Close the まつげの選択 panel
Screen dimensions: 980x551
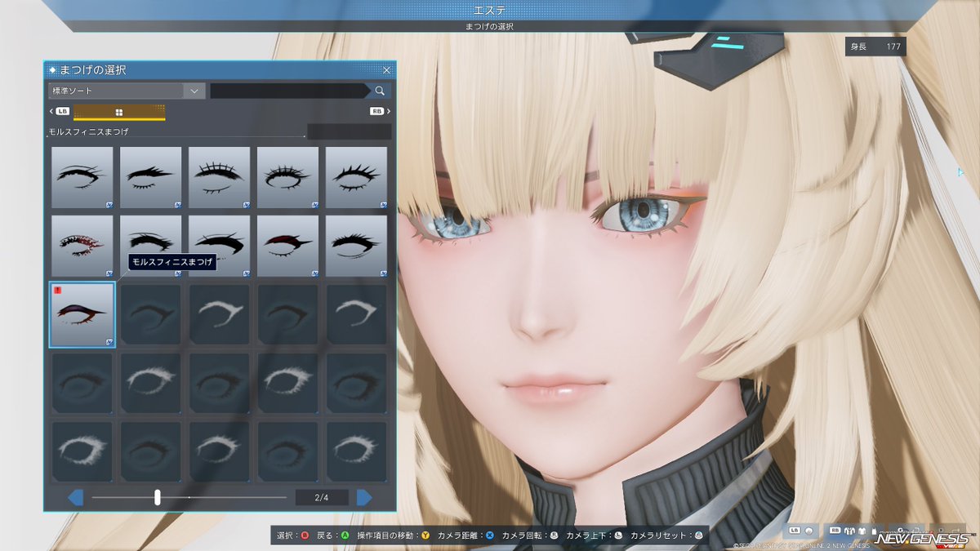[x=386, y=70]
